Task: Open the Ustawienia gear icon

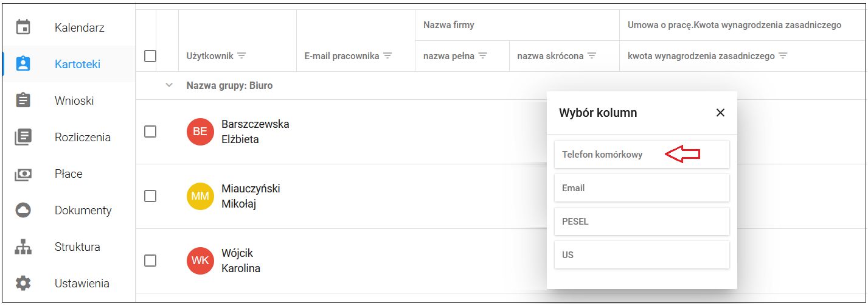Action: pos(23,283)
